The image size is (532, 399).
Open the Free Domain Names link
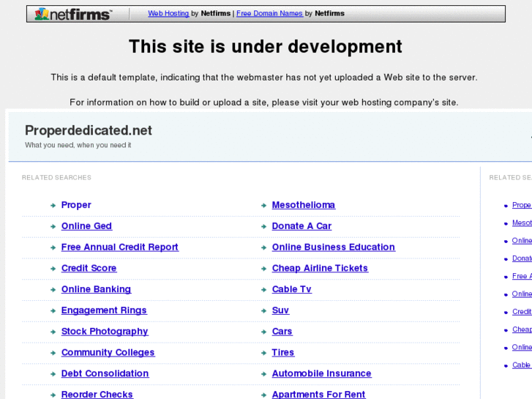269,13
